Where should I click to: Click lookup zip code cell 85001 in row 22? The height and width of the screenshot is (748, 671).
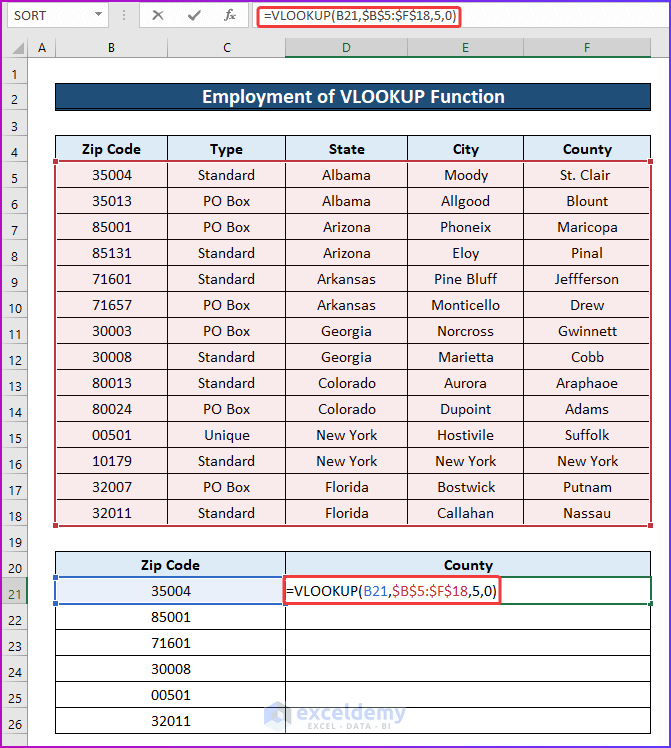point(170,617)
